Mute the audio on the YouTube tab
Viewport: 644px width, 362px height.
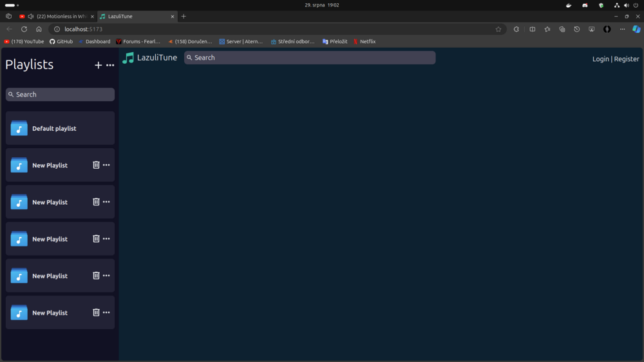click(x=31, y=17)
